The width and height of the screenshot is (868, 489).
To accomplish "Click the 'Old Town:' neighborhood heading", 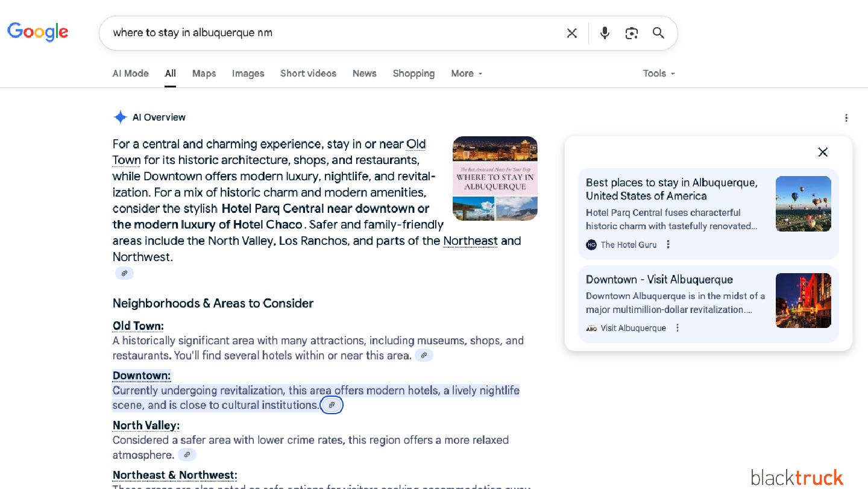I will (138, 326).
